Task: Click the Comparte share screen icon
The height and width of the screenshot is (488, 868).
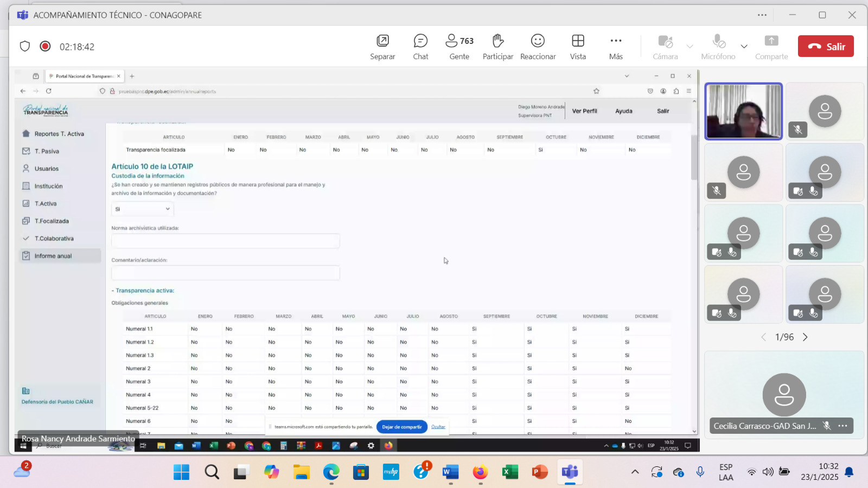Action: (x=771, y=42)
